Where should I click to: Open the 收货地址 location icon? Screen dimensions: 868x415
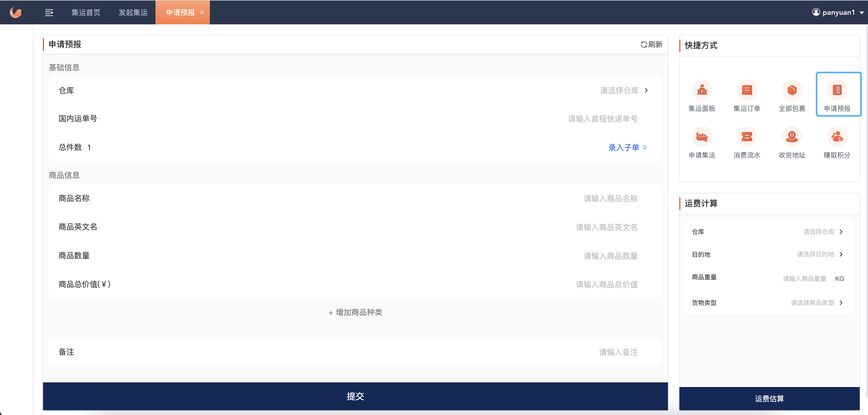[x=792, y=137]
